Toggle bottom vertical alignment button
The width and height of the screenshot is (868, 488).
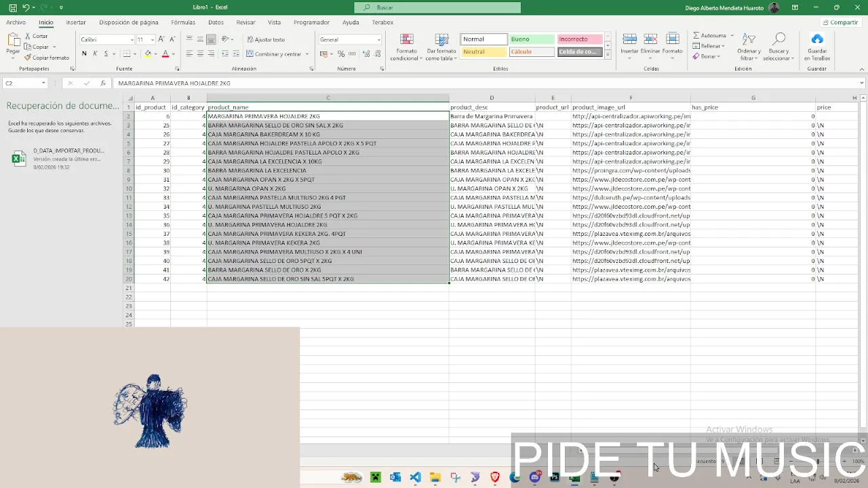point(211,39)
